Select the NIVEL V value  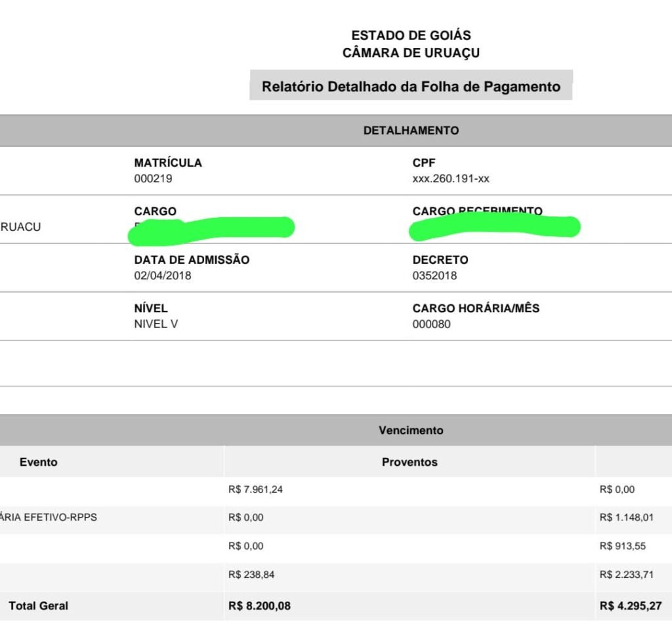pyautogui.click(x=156, y=324)
